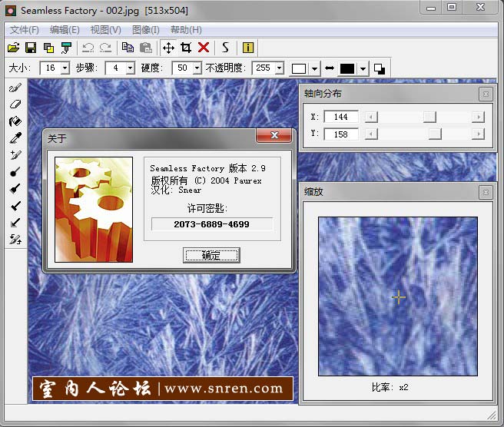Select the brush tool in left toolbox

point(15,88)
